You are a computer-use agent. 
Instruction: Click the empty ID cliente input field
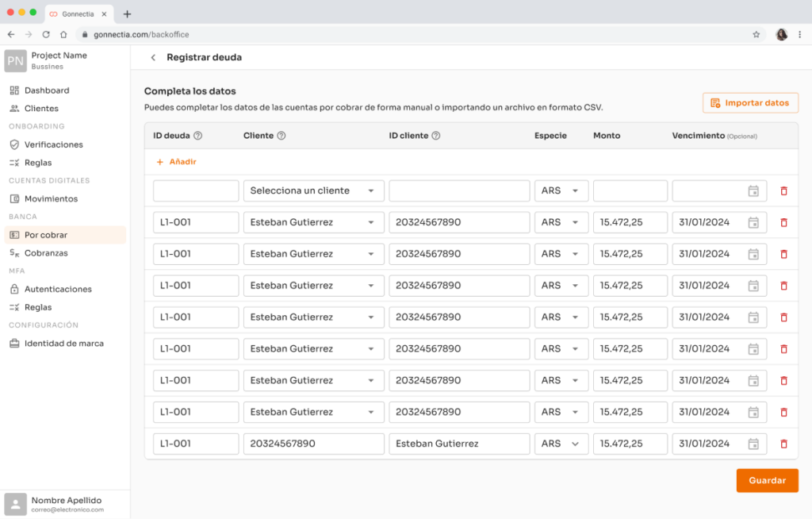coord(459,190)
